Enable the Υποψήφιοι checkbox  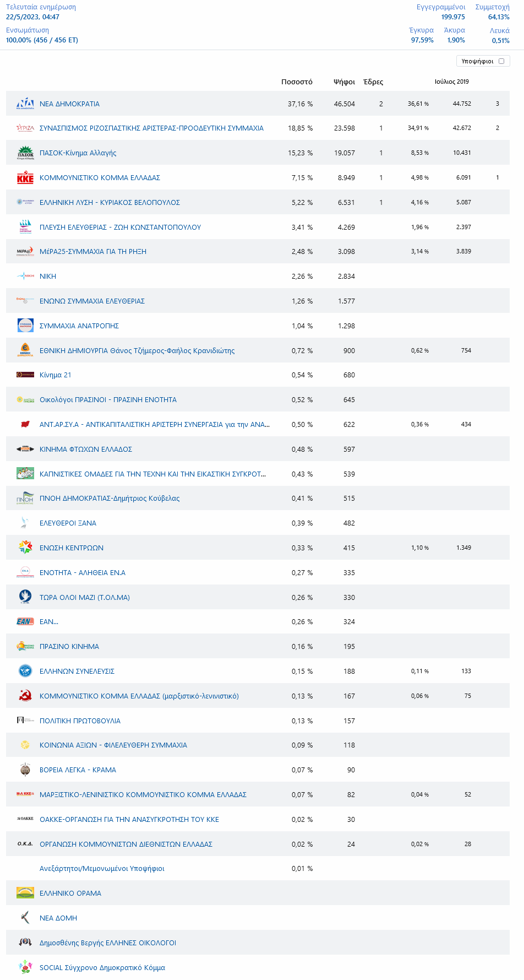pos(501,61)
